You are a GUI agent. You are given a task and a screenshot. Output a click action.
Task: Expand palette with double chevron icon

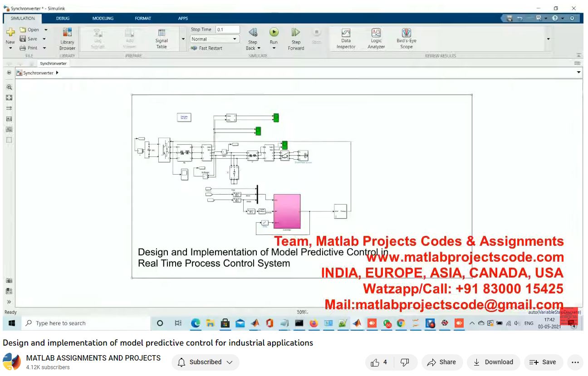9,302
